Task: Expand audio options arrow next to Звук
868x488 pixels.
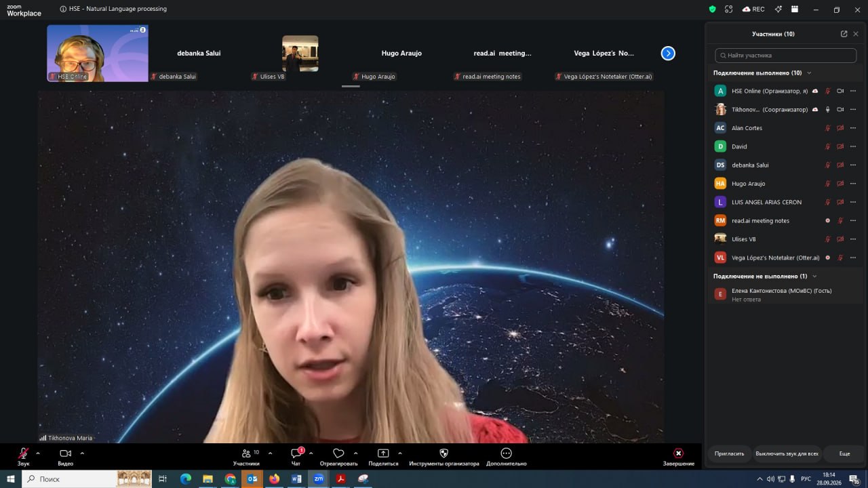Action: tap(38, 453)
